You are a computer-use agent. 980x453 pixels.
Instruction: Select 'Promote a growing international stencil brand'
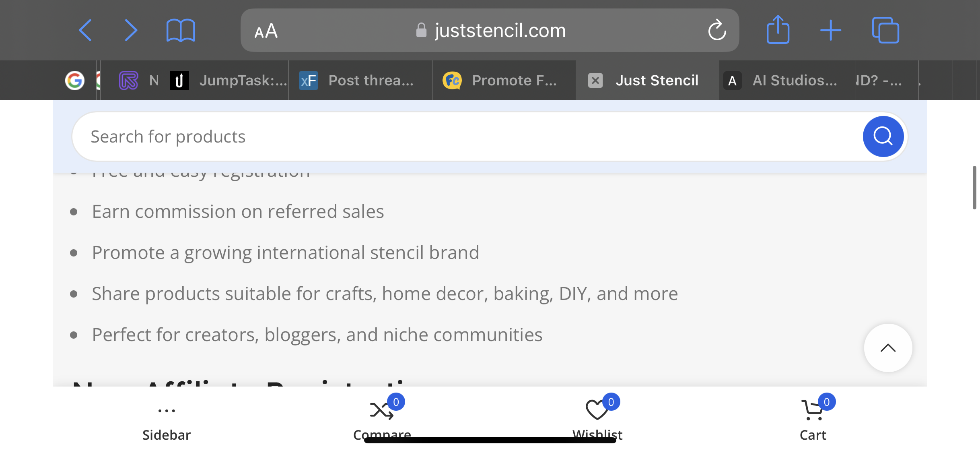tap(286, 253)
